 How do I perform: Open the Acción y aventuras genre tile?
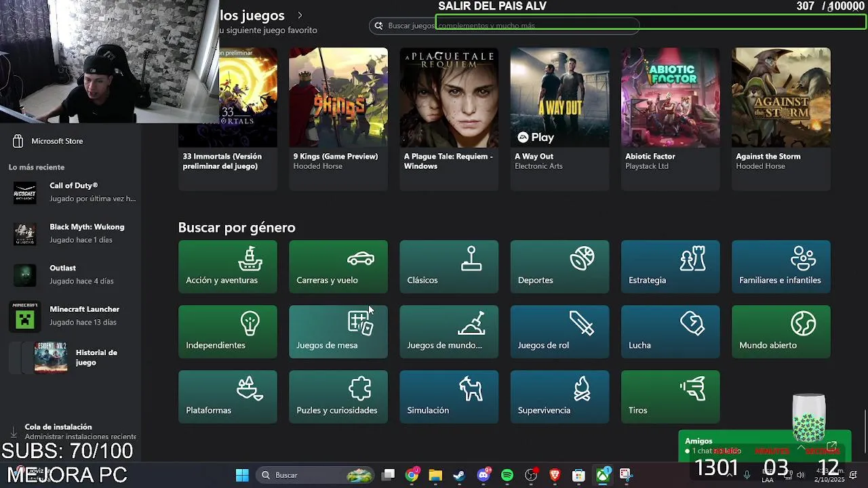tap(227, 266)
